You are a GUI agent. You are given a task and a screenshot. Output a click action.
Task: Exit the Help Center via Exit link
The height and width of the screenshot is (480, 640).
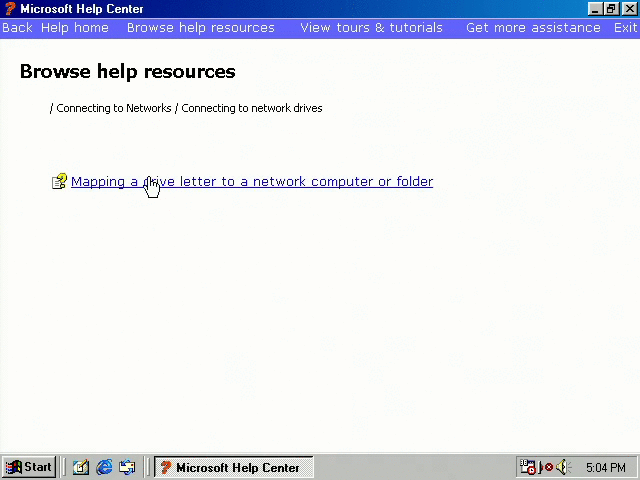coord(625,28)
